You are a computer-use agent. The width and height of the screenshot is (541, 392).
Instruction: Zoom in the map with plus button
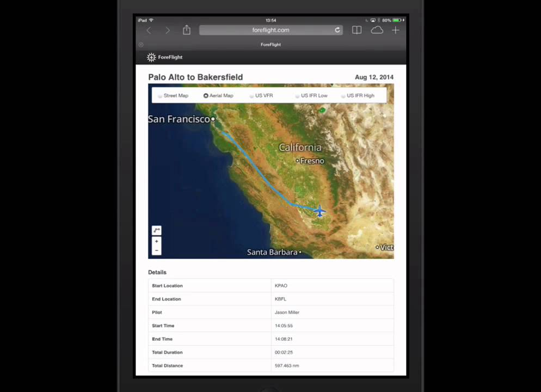click(x=157, y=242)
